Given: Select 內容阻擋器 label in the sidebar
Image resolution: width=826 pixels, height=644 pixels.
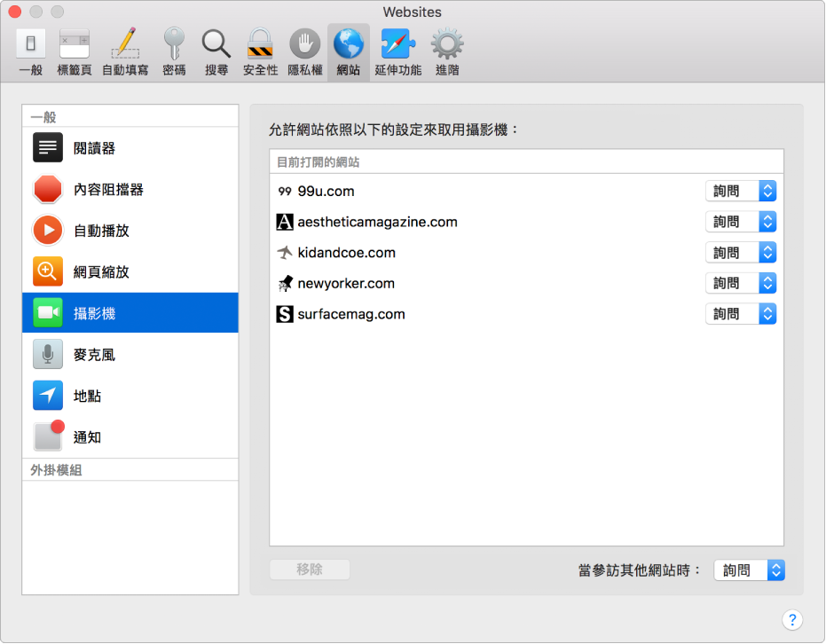Looking at the screenshot, I should 108,190.
